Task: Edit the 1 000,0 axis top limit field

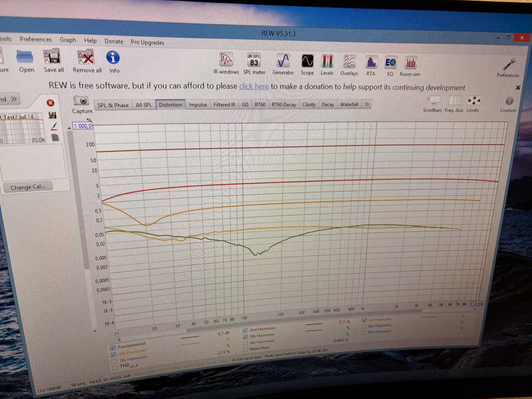Action: pyautogui.click(x=83, y=126)
